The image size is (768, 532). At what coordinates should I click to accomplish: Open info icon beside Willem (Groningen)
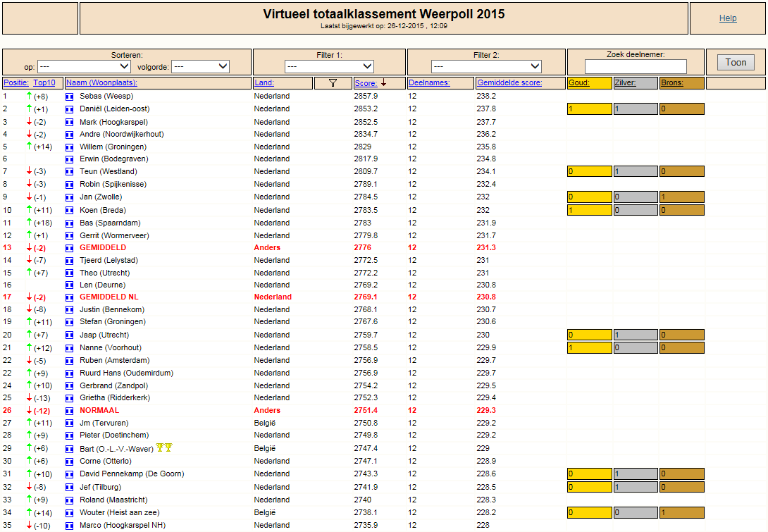click(70, 147)
